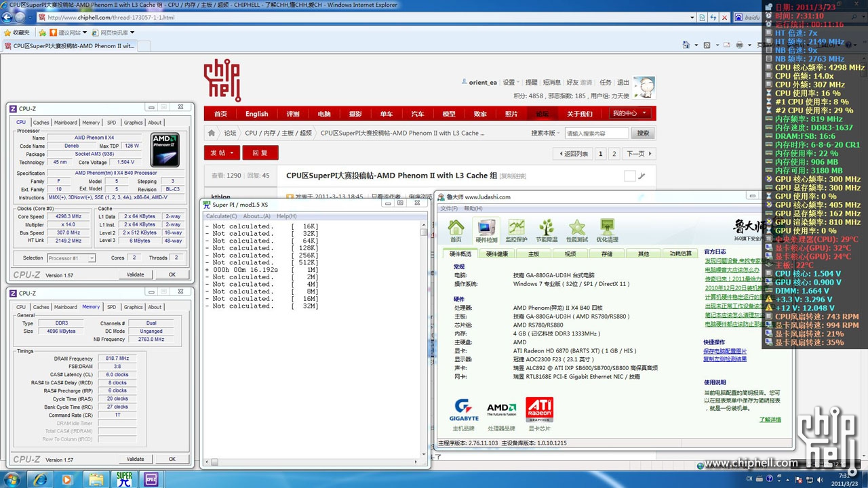
Task: Open Graphics tab in bottom CPU-Z window
Action: tap(134, 307)
